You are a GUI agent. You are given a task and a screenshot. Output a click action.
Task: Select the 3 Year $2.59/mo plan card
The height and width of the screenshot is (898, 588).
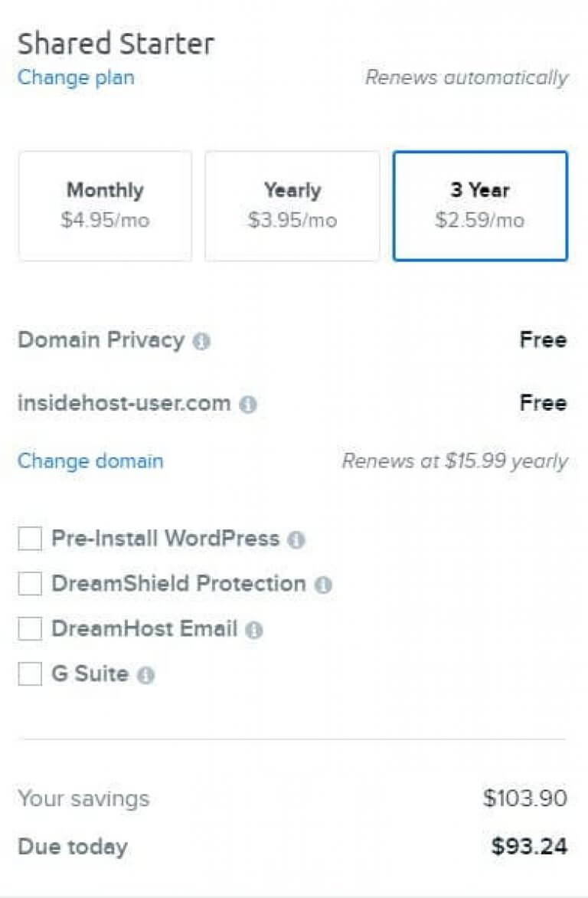pyautogui.click(x=480, y=205)
